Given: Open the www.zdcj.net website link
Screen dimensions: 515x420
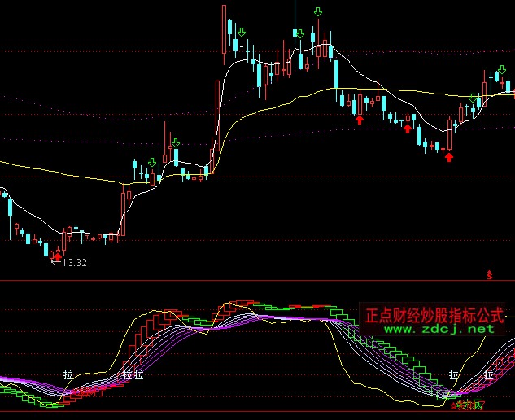Looking at the screenshot, I should (x=439, y=330).
